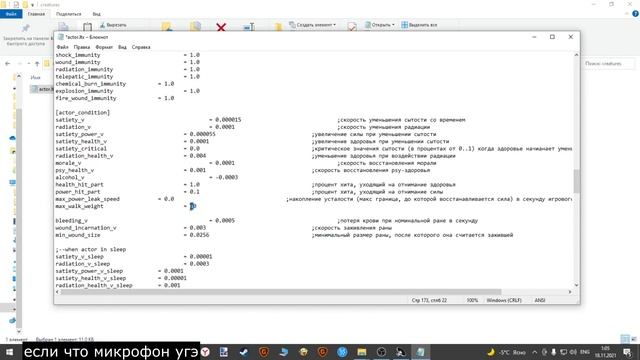
Task: Click the Select All (Выделить все) button
Action: click(419, 25)
